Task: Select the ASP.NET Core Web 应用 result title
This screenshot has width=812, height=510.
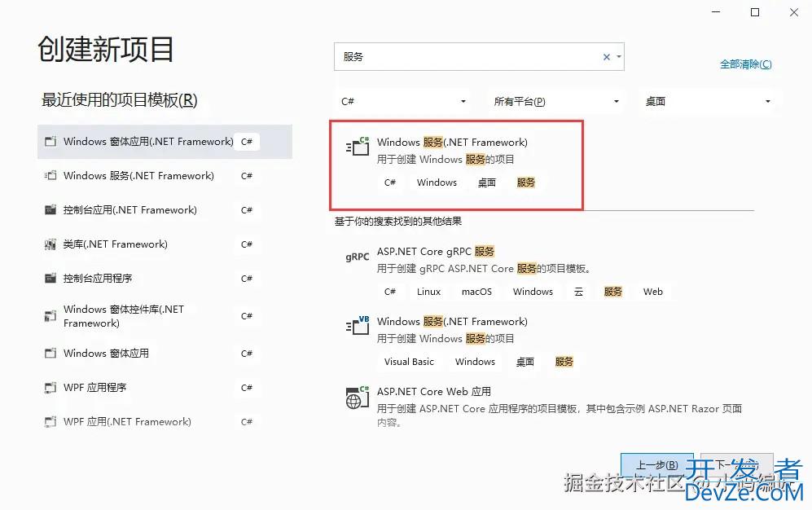Action: click(x=434, y=391)
